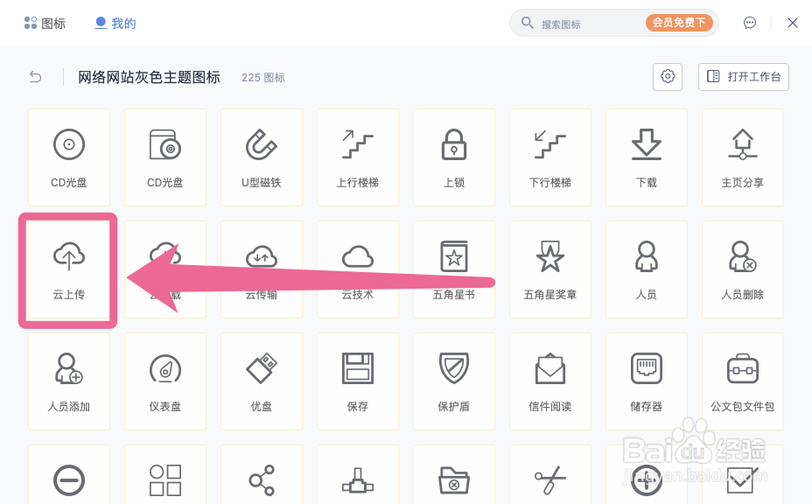The width and height of the screenshot is (812, 504).
Task: Open the chat feedback bubble icon
Action: pos(749,23)
